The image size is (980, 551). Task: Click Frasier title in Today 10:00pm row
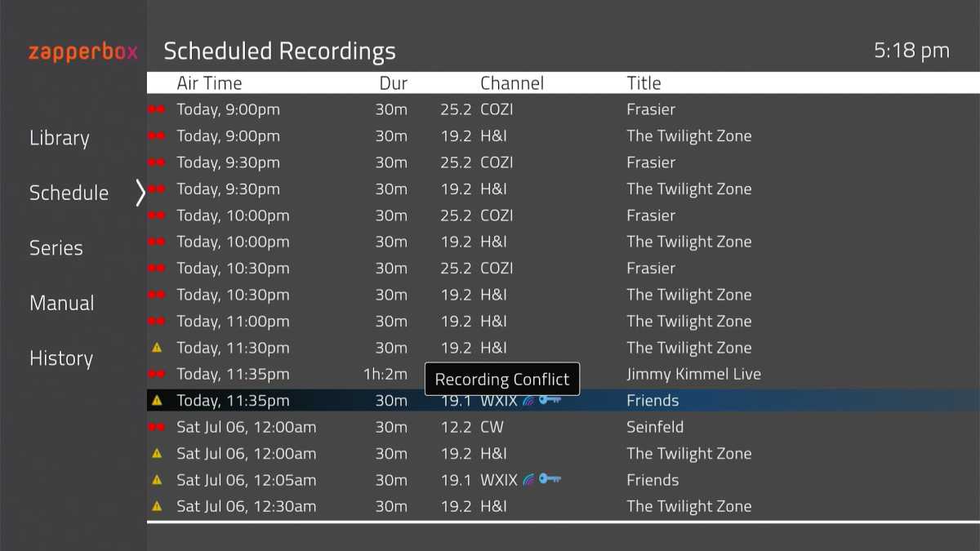point(651,216)
